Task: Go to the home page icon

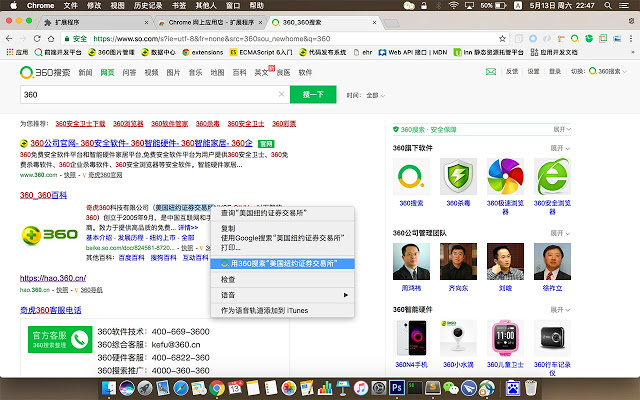Action: tap(51, 38)
